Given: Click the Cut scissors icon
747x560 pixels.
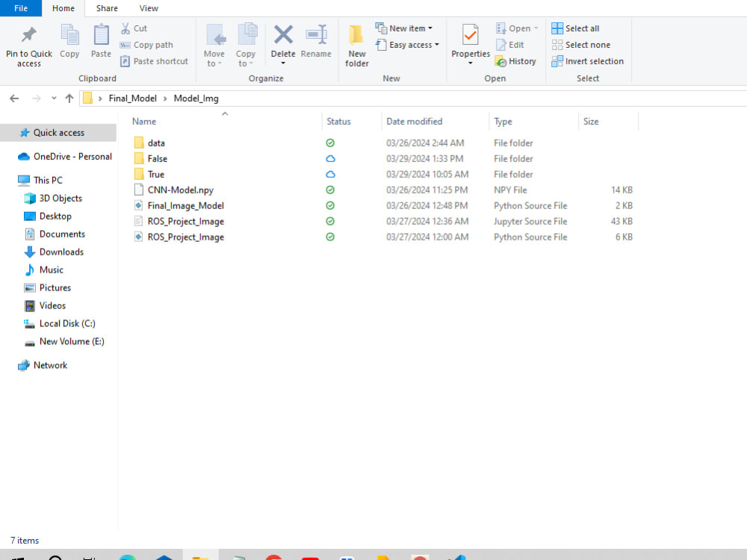Looking at the screenshot, I should [x=125, y=28].
